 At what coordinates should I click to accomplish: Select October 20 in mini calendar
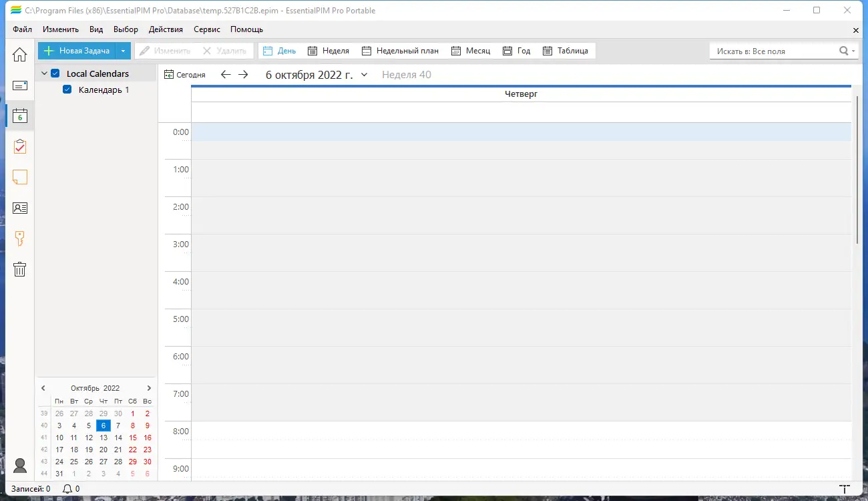(x=103, y=450)
